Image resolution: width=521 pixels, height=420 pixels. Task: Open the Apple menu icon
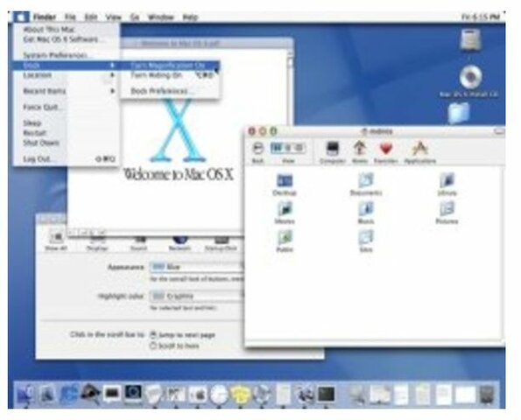point(21,17)
